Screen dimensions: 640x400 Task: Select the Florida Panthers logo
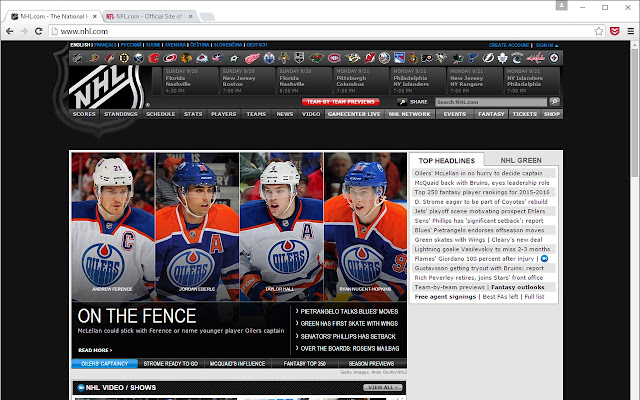[284, 58]
